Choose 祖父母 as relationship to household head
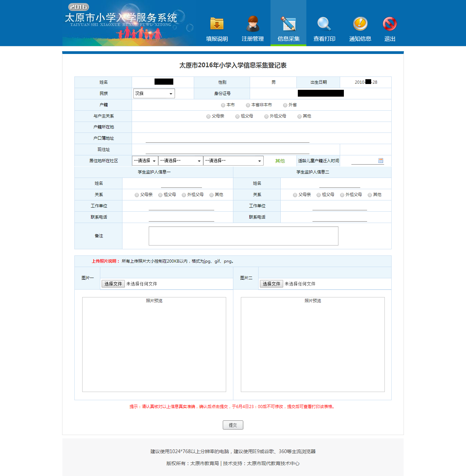The image size is (466, 476). tap(237, 116)
